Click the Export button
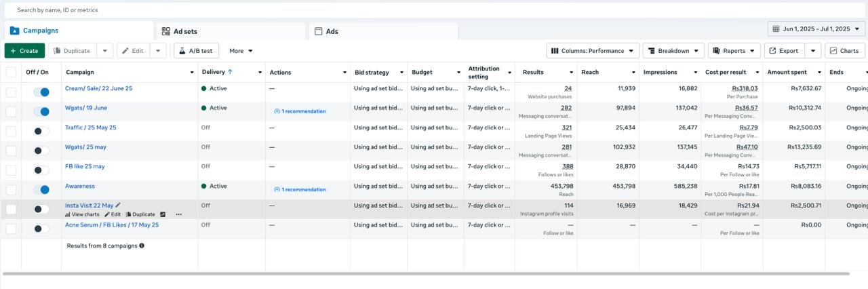The height and width of the screenshot is (289, 868). 784,51
